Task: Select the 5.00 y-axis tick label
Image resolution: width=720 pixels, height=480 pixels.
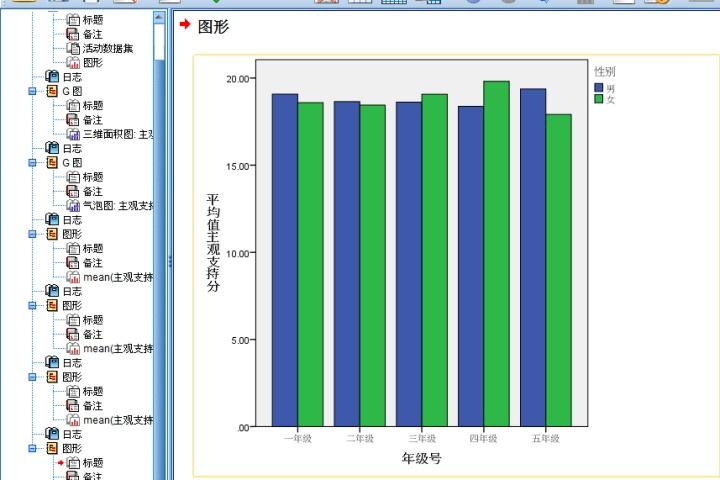Action: click(241, 340)
